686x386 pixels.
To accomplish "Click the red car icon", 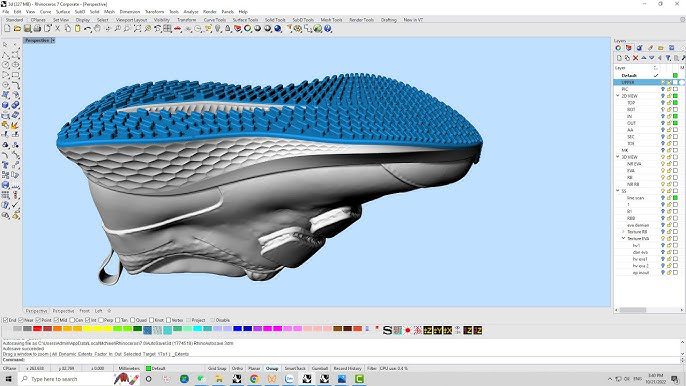I will click(x=178, y=28).
